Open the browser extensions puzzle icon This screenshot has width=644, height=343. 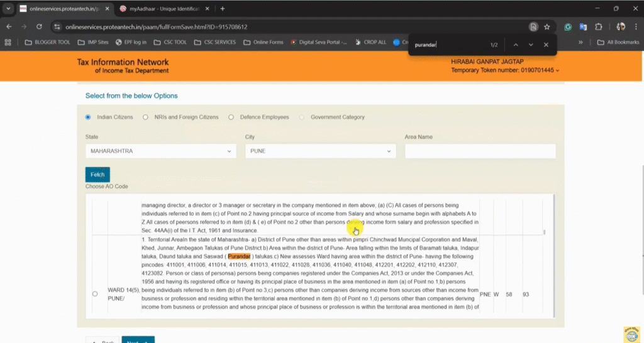click(598, 27)
